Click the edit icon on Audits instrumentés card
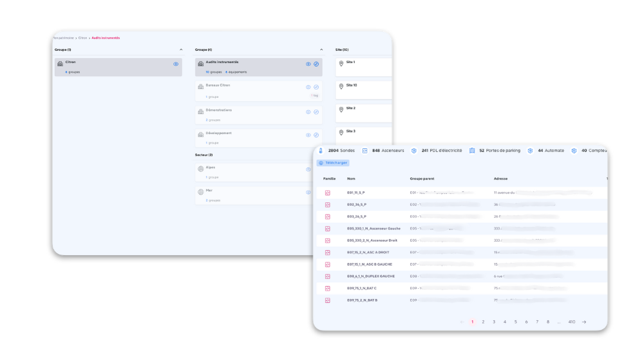Screen dimensions: 644x348 316,64
